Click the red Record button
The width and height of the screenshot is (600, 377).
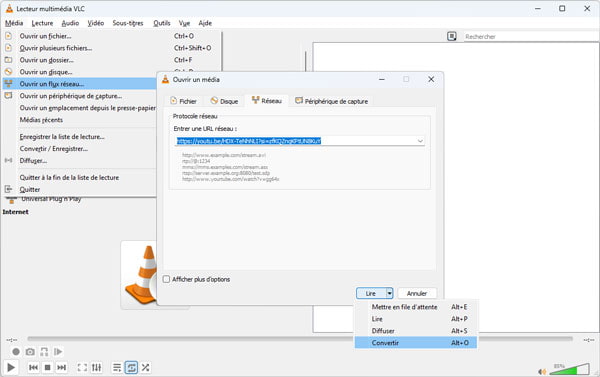tap(16, 351)
